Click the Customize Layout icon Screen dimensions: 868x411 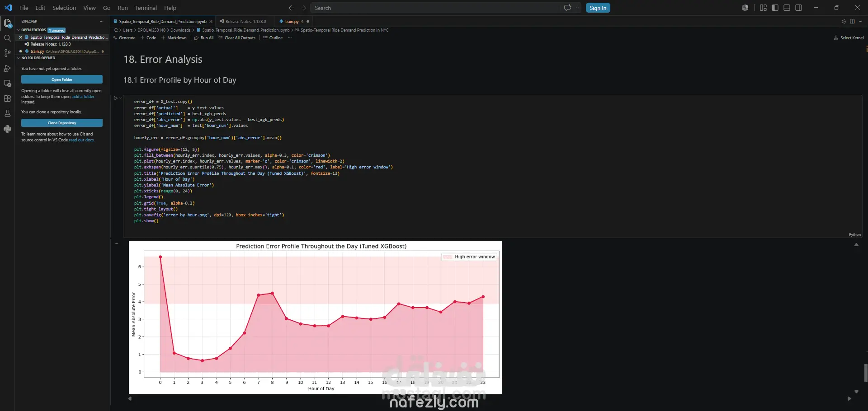click(764, 8)
